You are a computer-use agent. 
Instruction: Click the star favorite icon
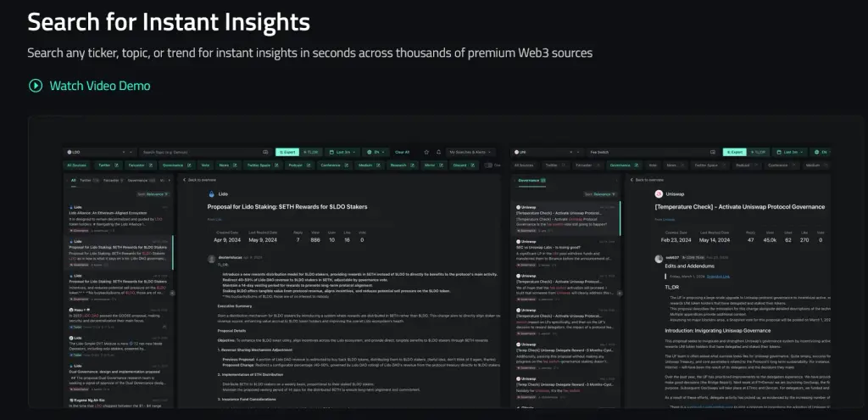[x=426, y=152]
